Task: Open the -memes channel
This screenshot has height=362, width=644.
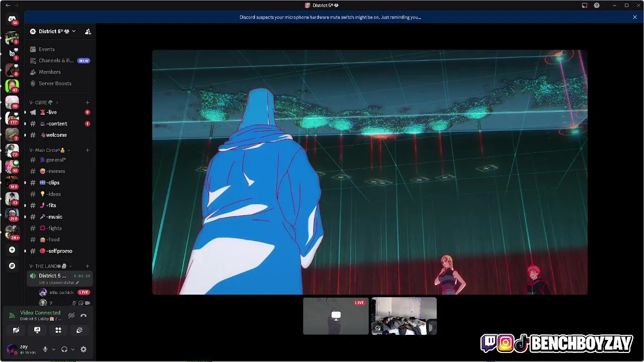Action: click(60, 171)
